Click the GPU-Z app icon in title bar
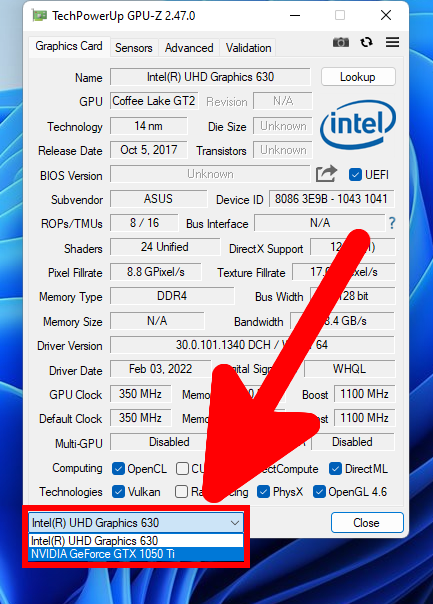 click(39, 16)
